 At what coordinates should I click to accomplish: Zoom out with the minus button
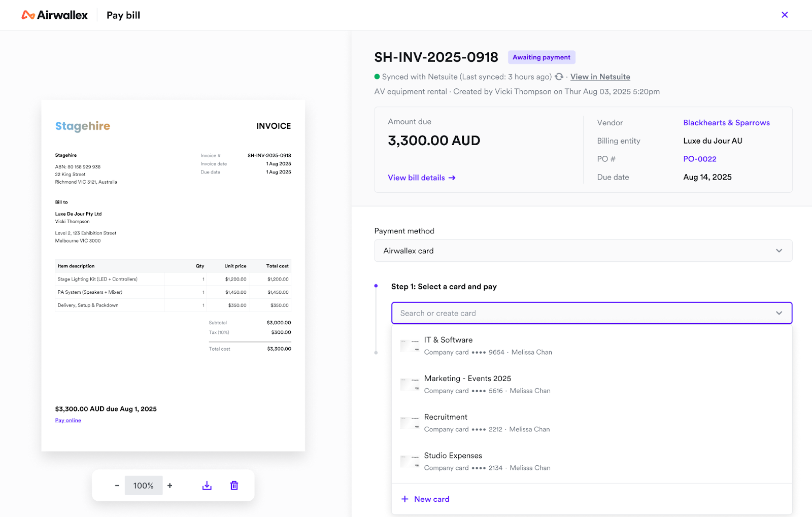(x=117, y=486)
